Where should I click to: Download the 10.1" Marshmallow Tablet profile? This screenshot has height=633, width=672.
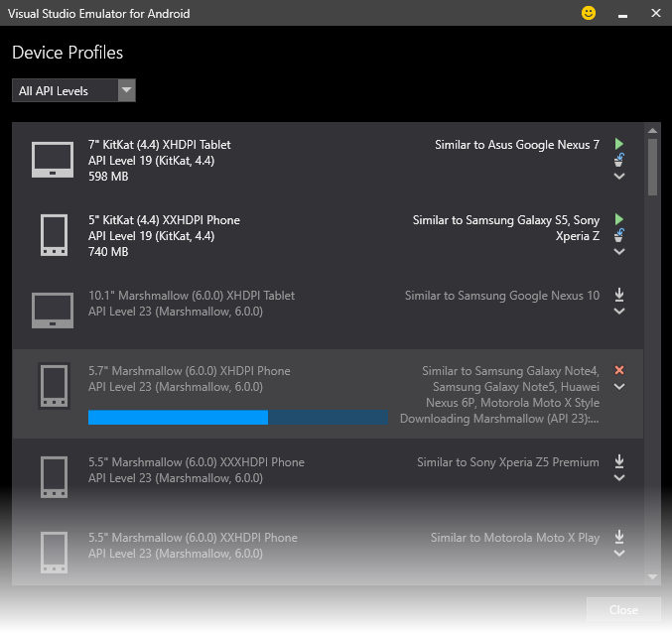(619, 295)
